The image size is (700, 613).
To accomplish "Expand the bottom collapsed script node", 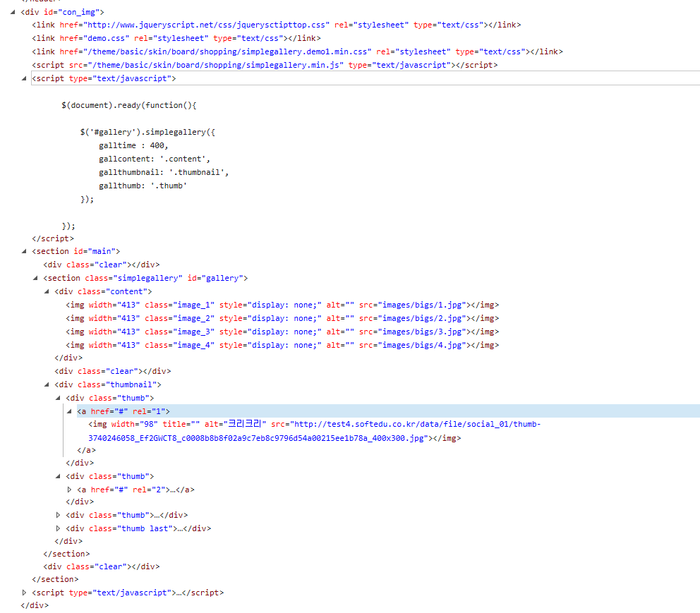I will click(24, 593).
